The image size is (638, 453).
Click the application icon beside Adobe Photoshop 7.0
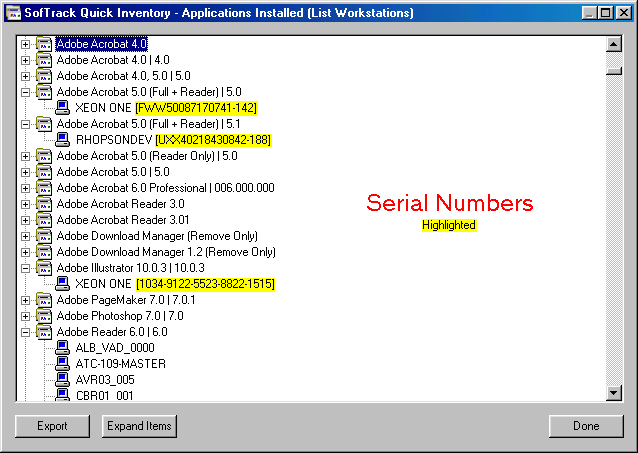click(x=44, y=316)
